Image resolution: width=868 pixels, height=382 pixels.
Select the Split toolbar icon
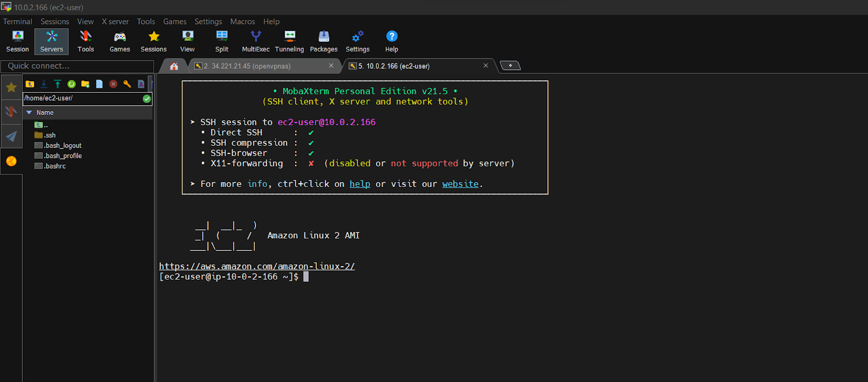point(222,42)
